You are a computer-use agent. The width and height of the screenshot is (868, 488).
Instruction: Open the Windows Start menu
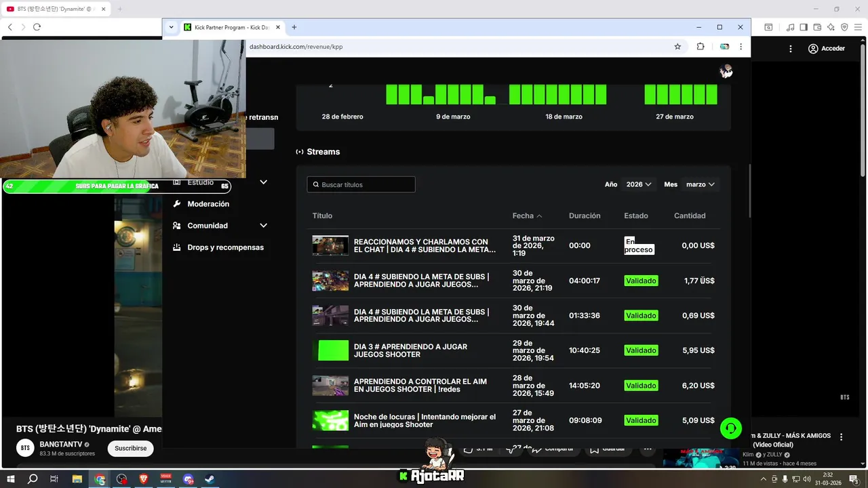(11, 479)
